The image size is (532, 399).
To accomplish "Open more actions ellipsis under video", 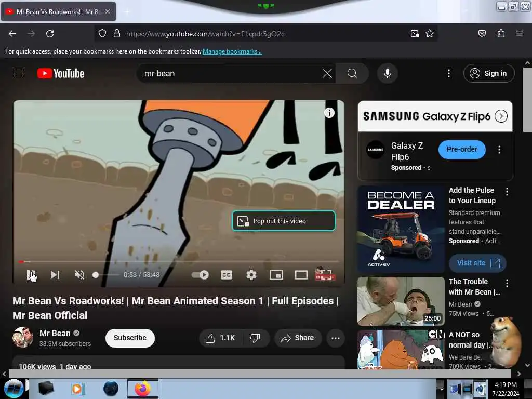I will (x=336, y=338).
